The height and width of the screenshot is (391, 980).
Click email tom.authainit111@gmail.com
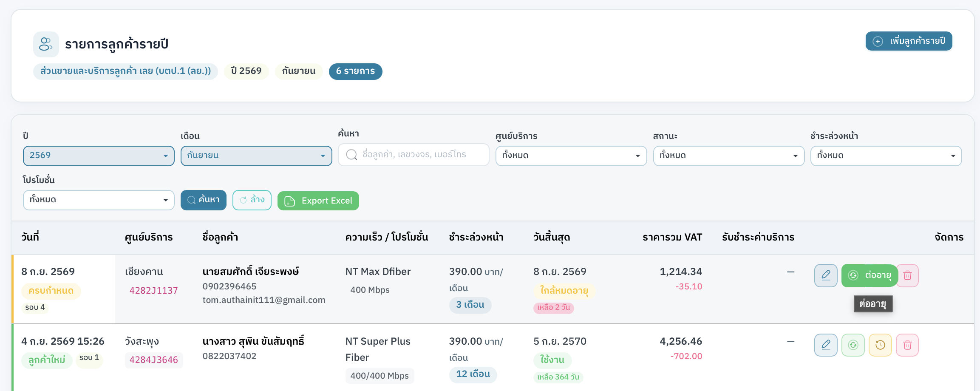[x=264, y=300]
